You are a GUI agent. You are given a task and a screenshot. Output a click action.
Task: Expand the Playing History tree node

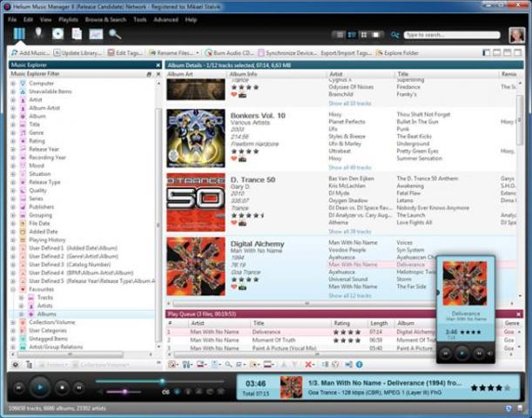click(x=13, y=239)
